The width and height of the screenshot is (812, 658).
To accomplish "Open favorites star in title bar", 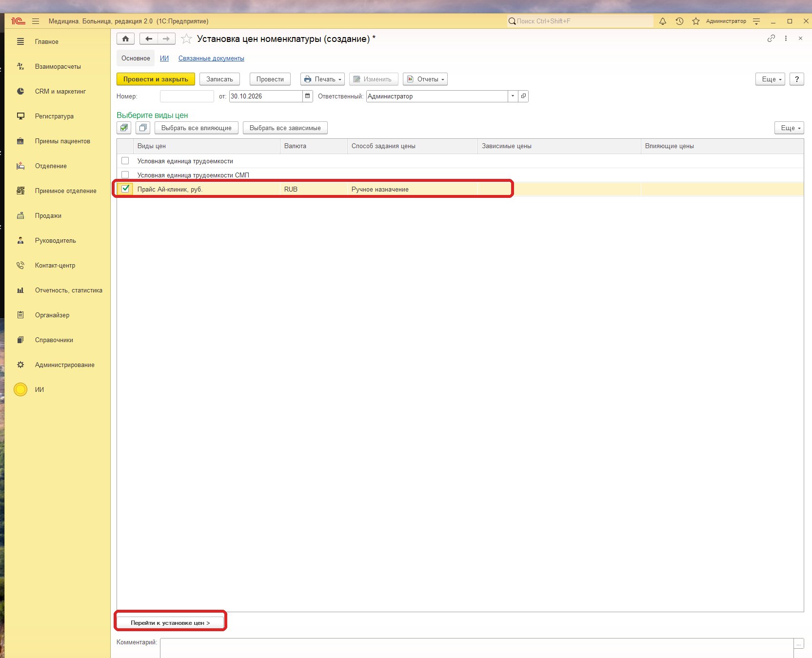I will point(696,21).
